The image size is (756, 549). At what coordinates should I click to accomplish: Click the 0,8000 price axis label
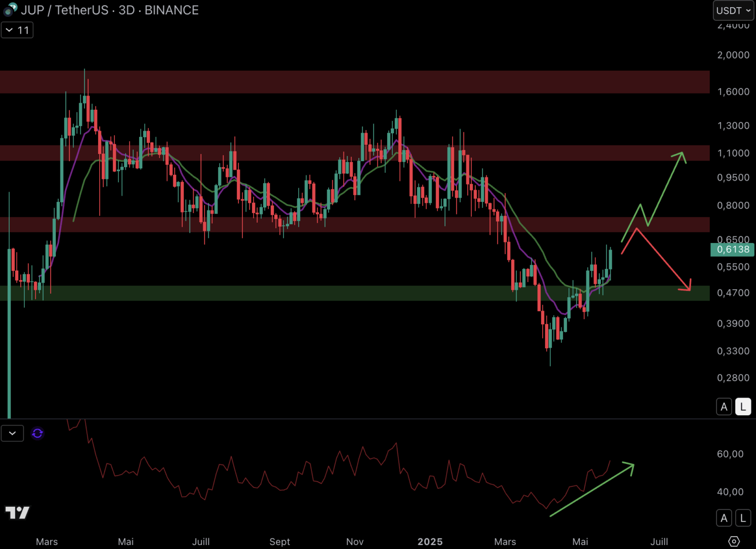tap(733, 205)
